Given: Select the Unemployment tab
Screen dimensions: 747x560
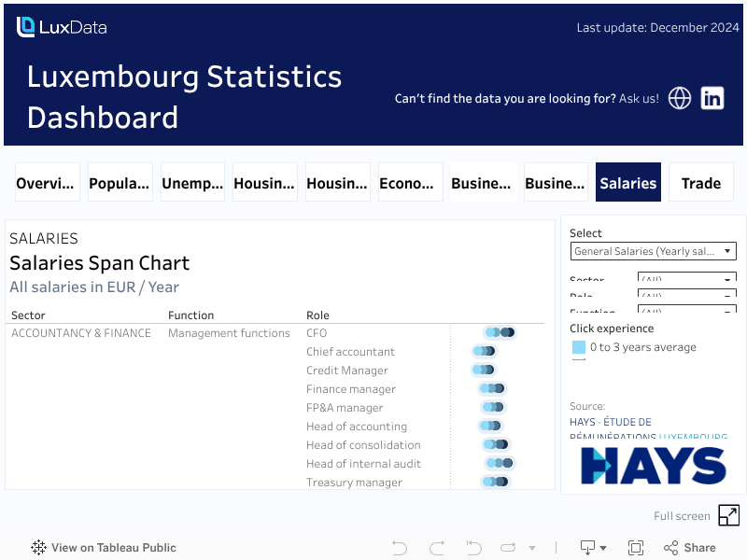Looking at the screenshot, I should tap(192, 183).
